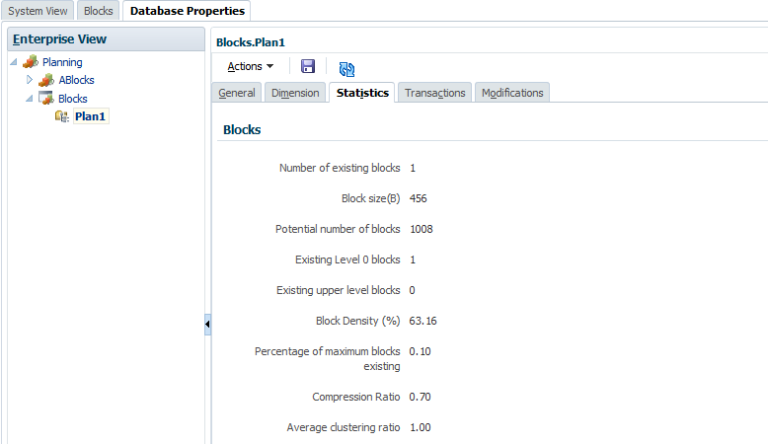
Task: Click the Enterprise View panel header
Action: (106, 39)
